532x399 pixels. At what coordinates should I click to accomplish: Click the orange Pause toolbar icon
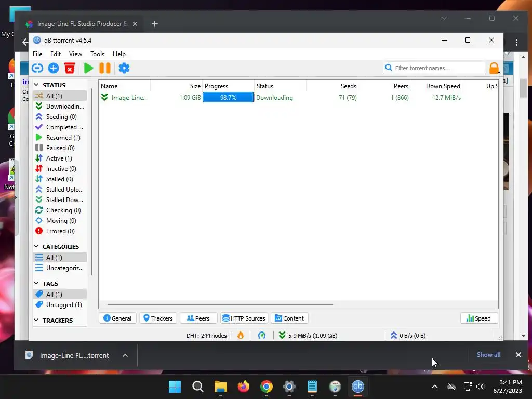pyautogui.click(x=105, y=68)
